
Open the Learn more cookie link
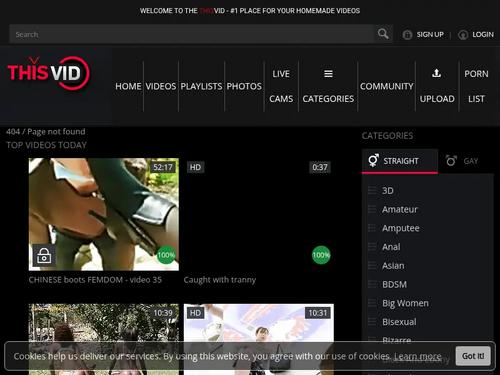coord(418,356)
